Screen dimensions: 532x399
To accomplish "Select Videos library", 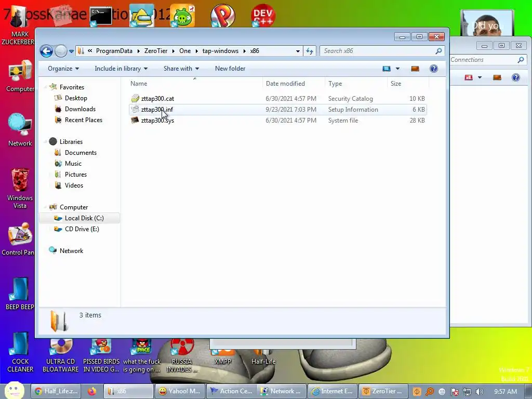I will 74,185.
